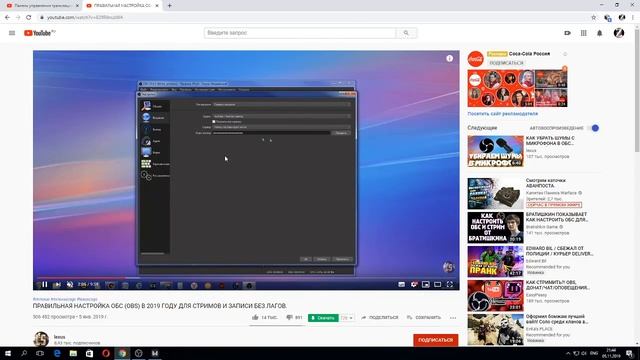
Task: Like the video thumbs-up
Action: pos(256,317)
